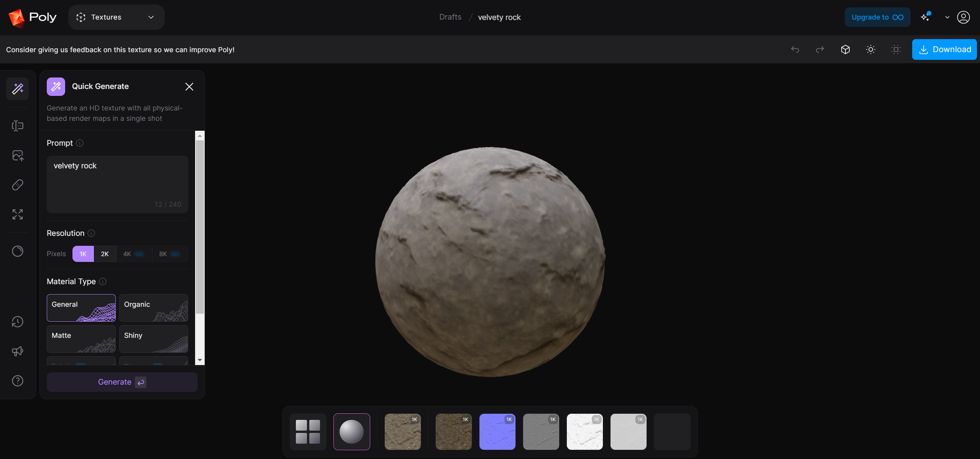Open the lighting sun icon settings
Viewport: 980px width, 459px height.
pyautogui.click(x=871, y=49)
